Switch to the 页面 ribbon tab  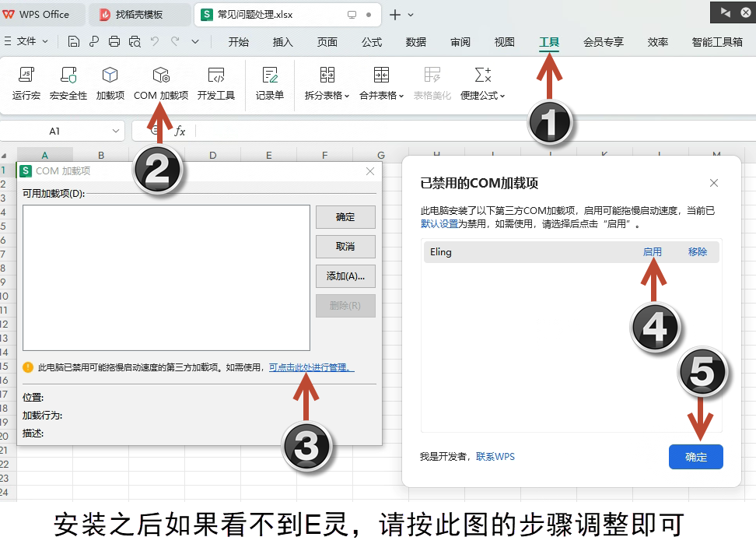[327, 43]
